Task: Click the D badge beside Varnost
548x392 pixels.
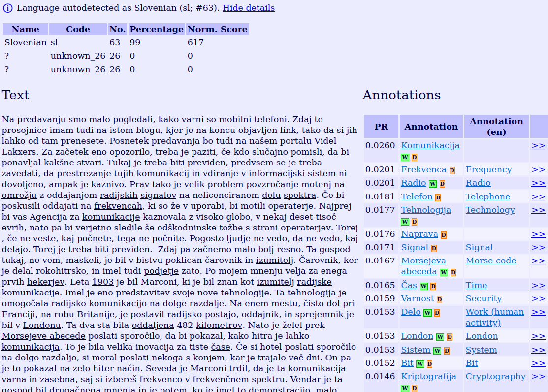Action: point(439,299)
